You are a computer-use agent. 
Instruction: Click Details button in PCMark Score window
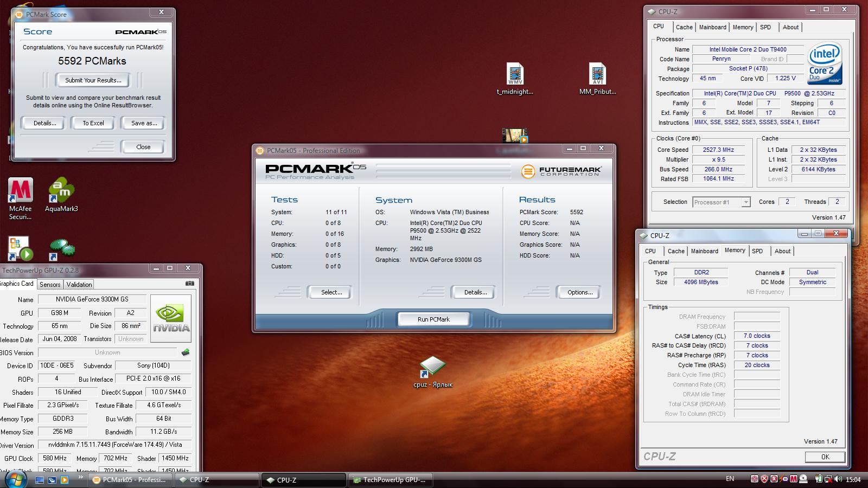44,123
